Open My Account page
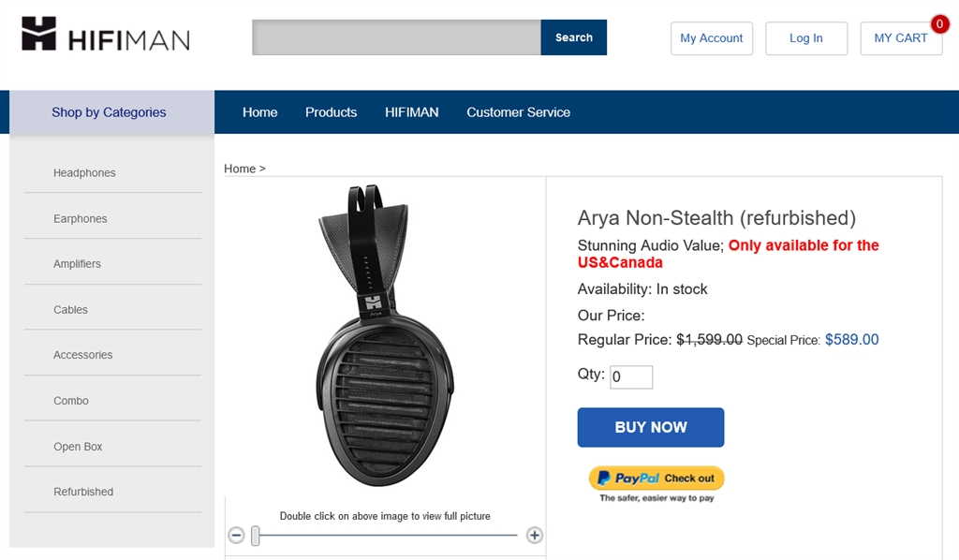Screen dimensions: 959x560 pos(711,38)
